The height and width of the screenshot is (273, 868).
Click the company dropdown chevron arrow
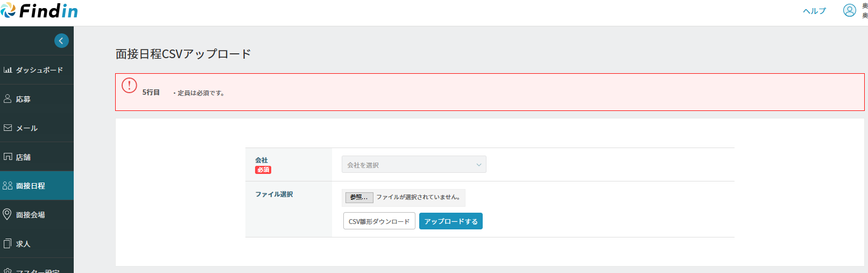[x=478, y=165]
